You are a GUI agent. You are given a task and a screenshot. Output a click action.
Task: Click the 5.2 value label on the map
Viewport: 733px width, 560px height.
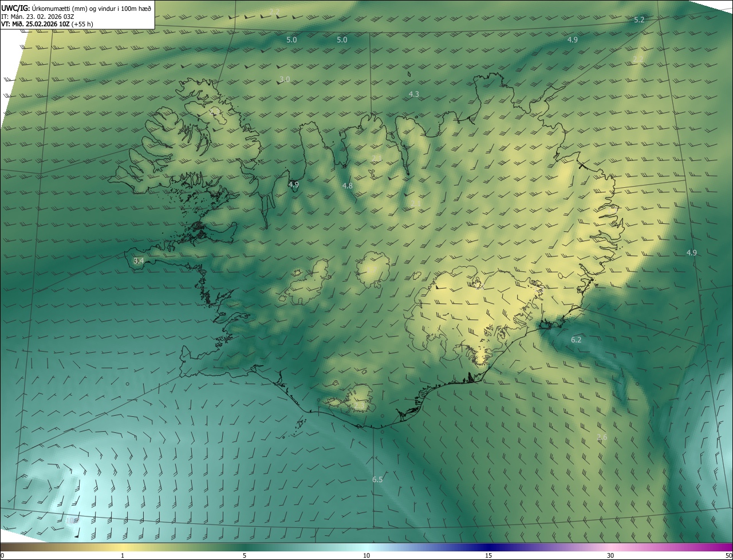(x=639, y=19)
